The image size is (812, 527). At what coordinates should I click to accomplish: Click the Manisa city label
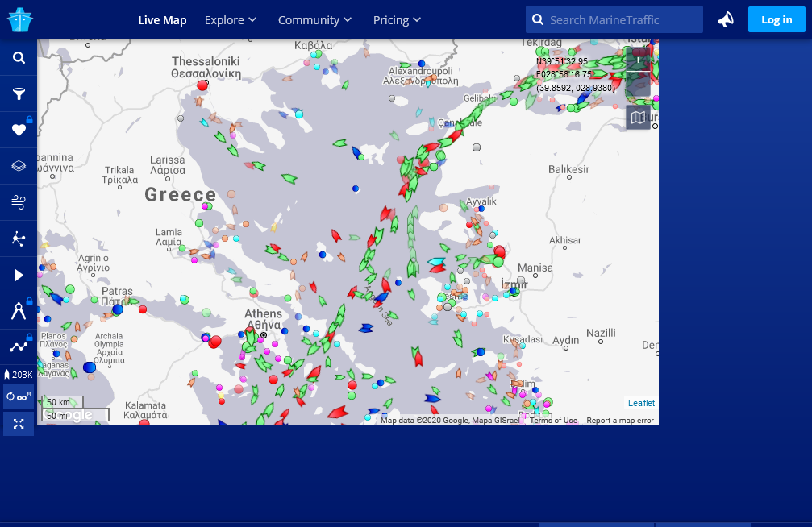pyautogui.click(x=535, y=268)
